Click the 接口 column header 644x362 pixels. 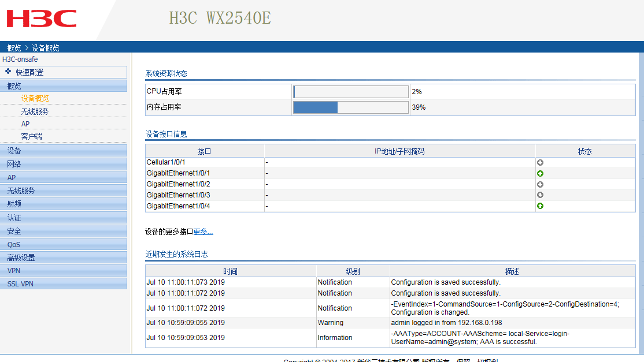(205, 151)
